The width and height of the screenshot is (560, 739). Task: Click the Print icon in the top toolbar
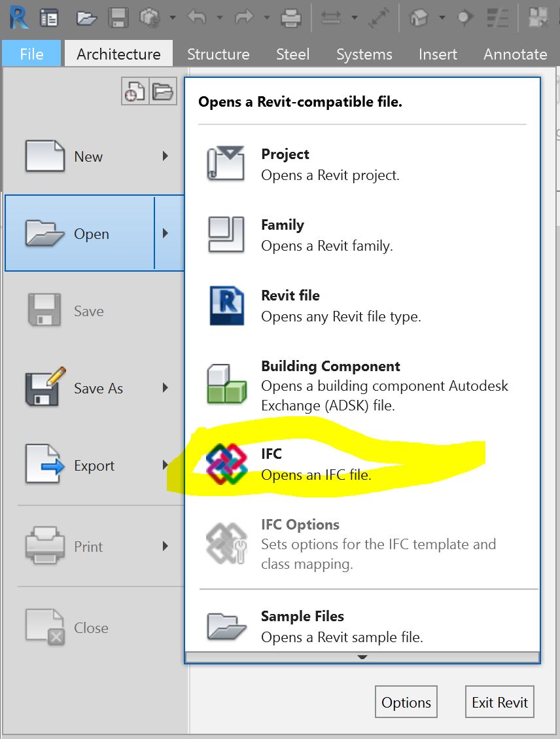[290, 18]
